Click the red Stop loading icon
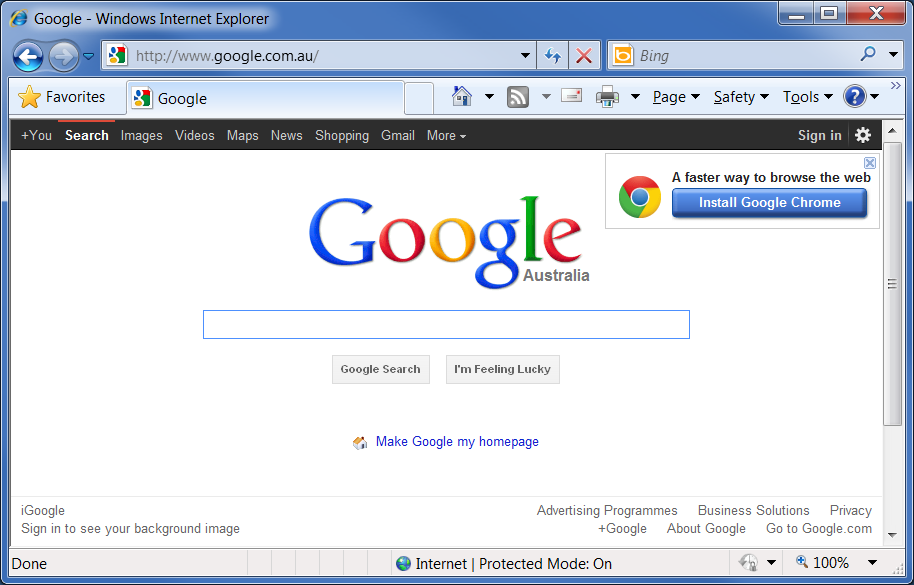This screenshot has height=585, width=914. (x=584, y=56)
